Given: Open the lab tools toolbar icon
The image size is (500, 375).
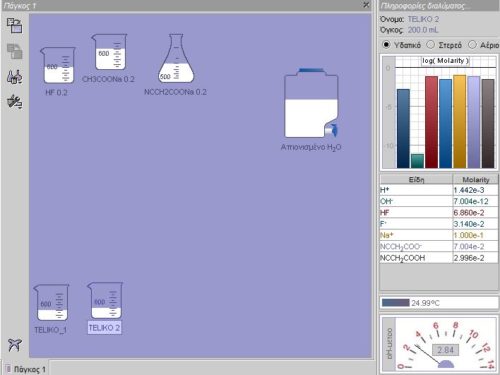Looking at the screenshot, I should coord(15,102).
